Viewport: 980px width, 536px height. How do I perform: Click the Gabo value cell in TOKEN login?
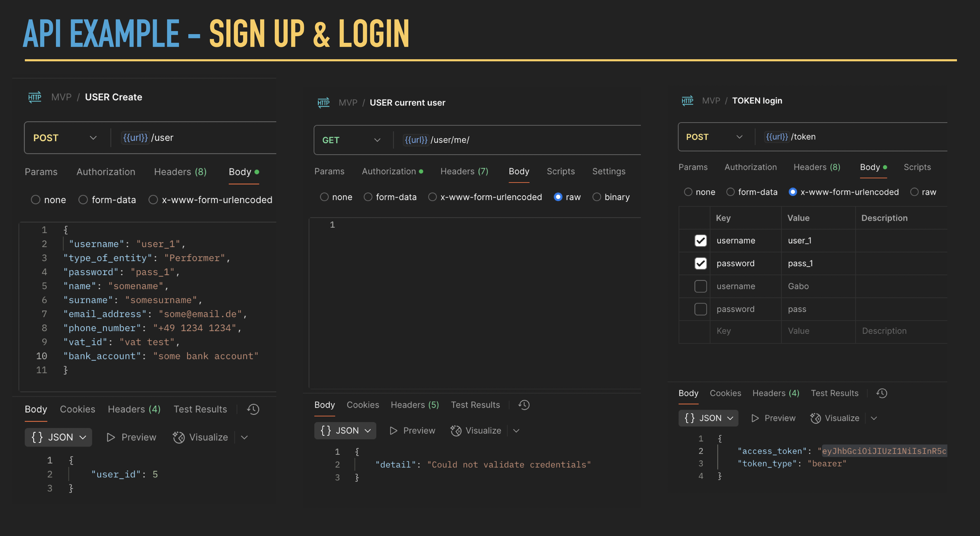tap(818, 286)
